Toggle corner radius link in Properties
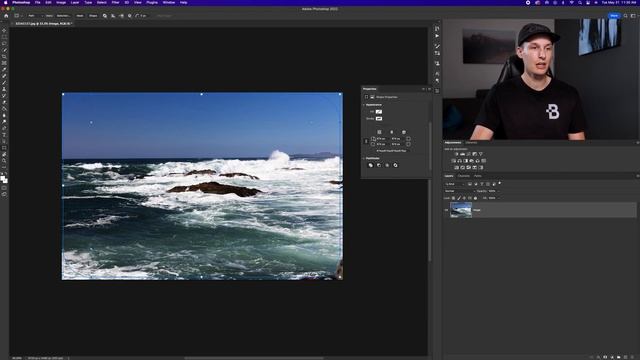This screenshot has width=640, height=360. [366, 141]
